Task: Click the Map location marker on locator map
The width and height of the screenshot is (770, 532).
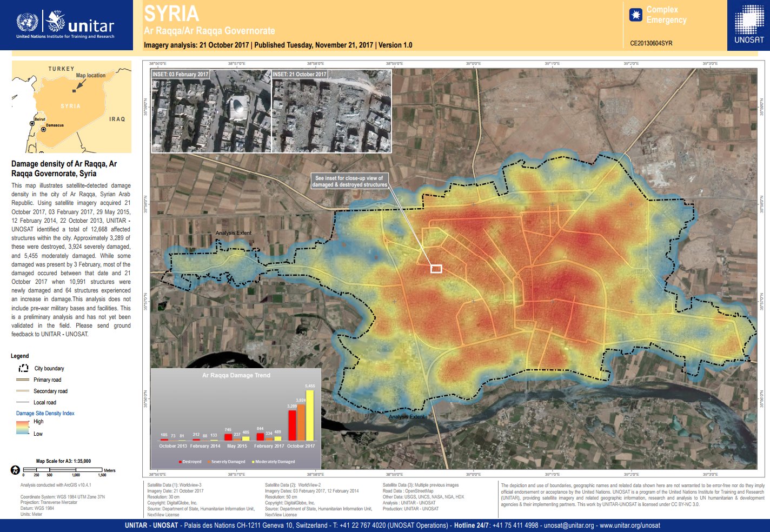Action: point(74,90)
